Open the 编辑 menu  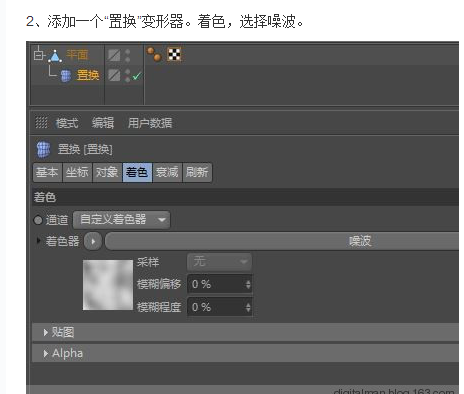point(103,123)
